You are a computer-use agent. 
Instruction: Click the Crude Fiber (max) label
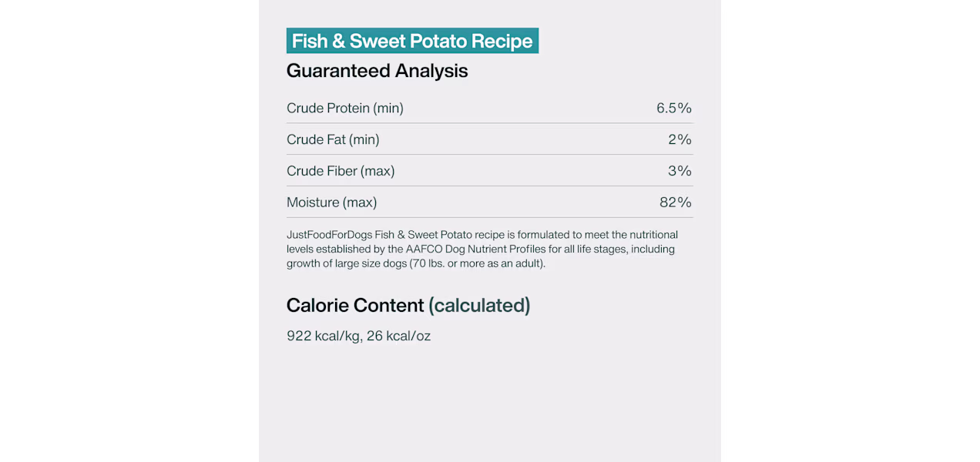[x=341, y=171]
